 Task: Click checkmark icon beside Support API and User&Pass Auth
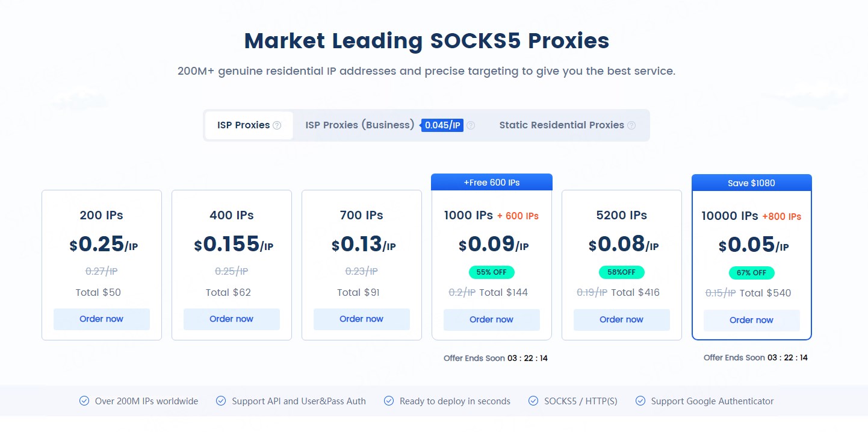click(x=221, y=401)
